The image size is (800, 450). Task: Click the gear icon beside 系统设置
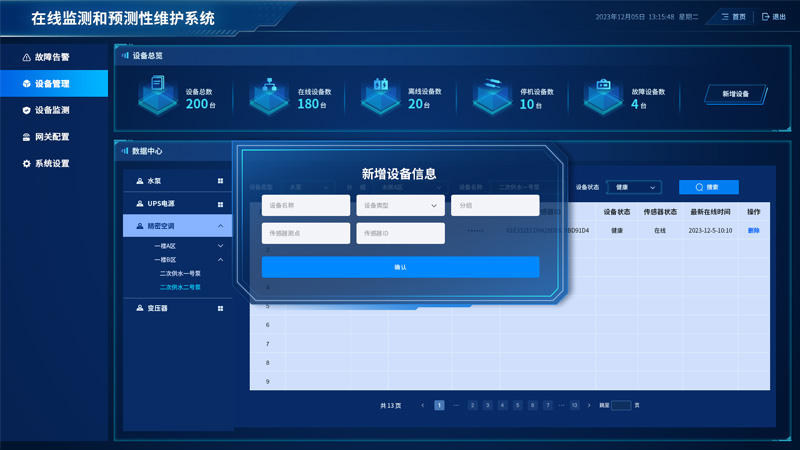coord(27,164)
